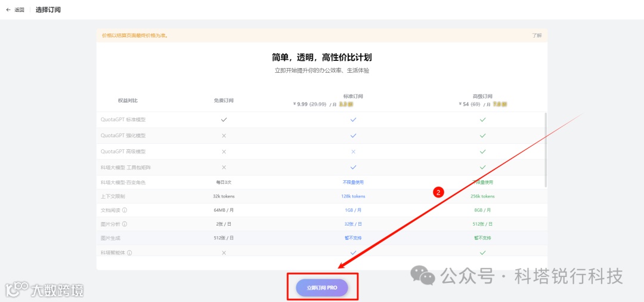The height and width of the screenshot is (302, 644).
Task: Click 免费订阅 cross for QuotaGPT 强化模型
Action: click(224, 135)
